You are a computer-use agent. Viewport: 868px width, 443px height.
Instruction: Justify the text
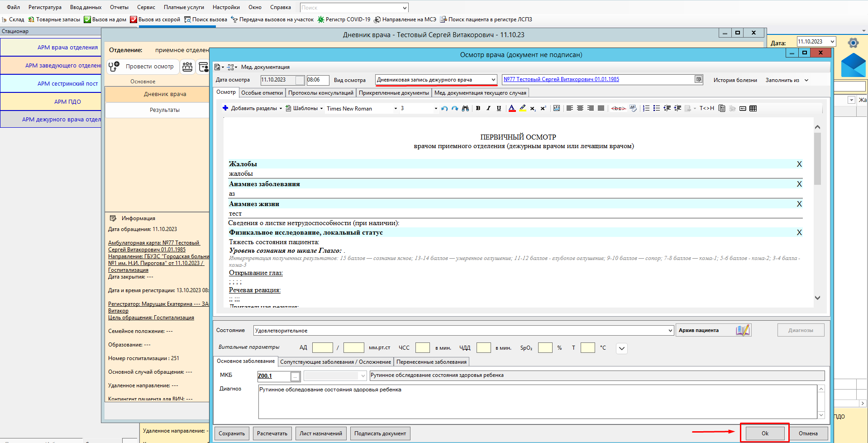pos(601,108)
